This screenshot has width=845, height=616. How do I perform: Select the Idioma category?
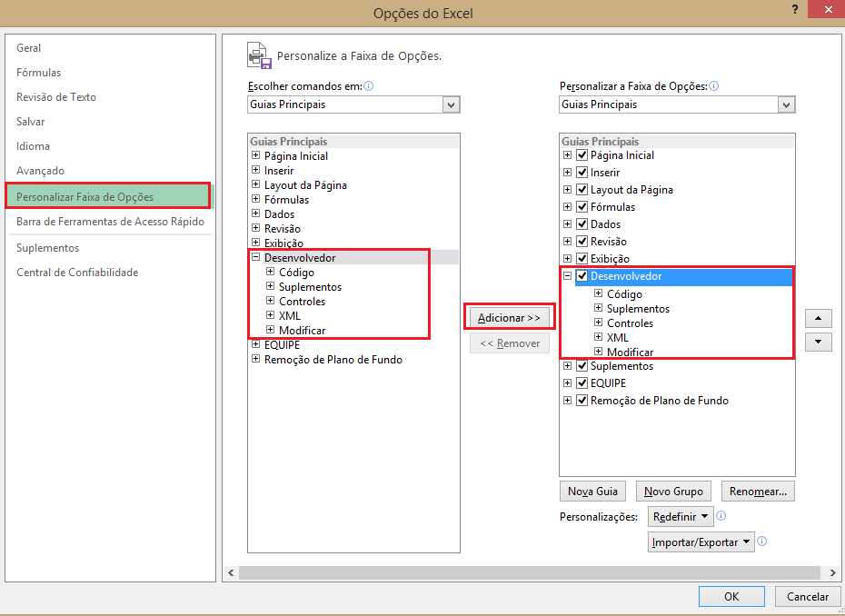(33, 146)
